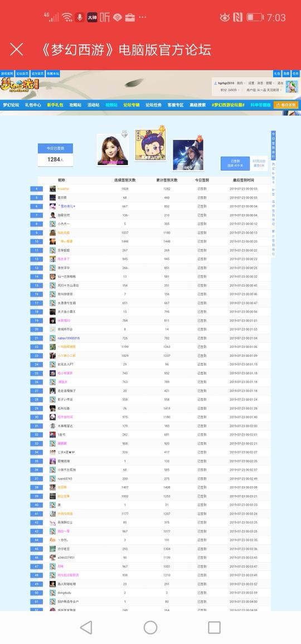Open the 视频站 nav item
The image size is (301, 644).
pyautogui.click(x=111, y=105)
